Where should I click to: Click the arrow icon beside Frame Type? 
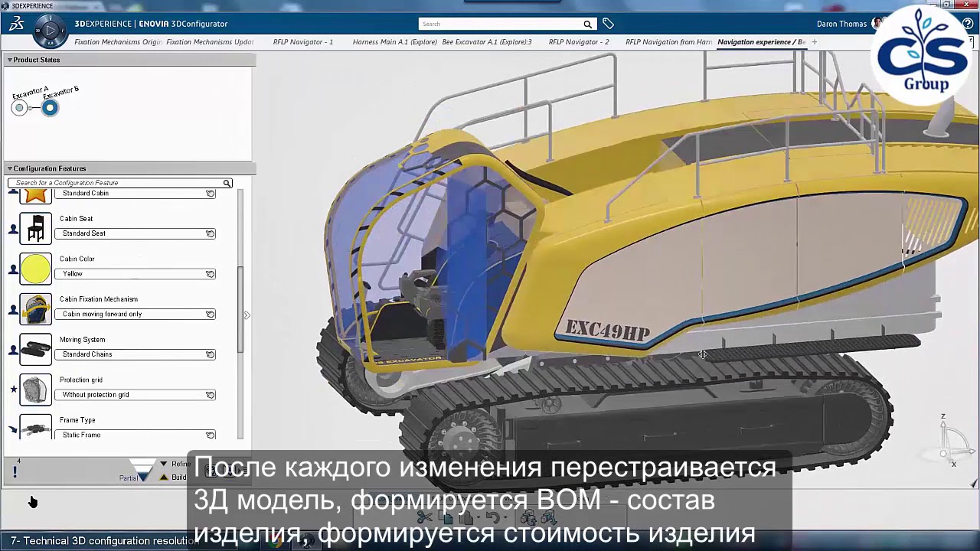[13, 430]
